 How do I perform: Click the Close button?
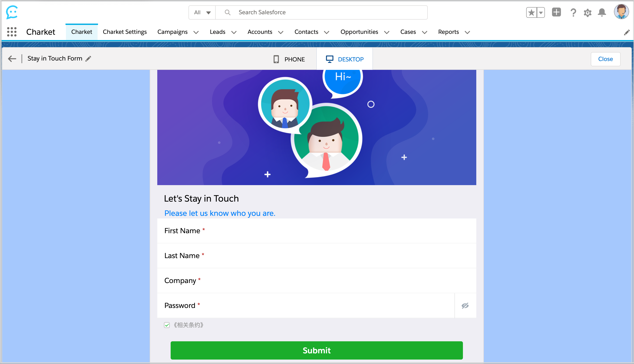click(x=605, y=59)
